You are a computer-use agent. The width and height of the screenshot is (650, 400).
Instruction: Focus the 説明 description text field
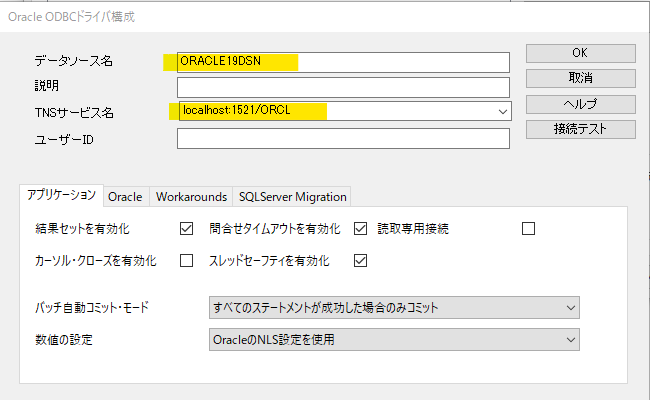pyautogui.click(x=343, y=87)
